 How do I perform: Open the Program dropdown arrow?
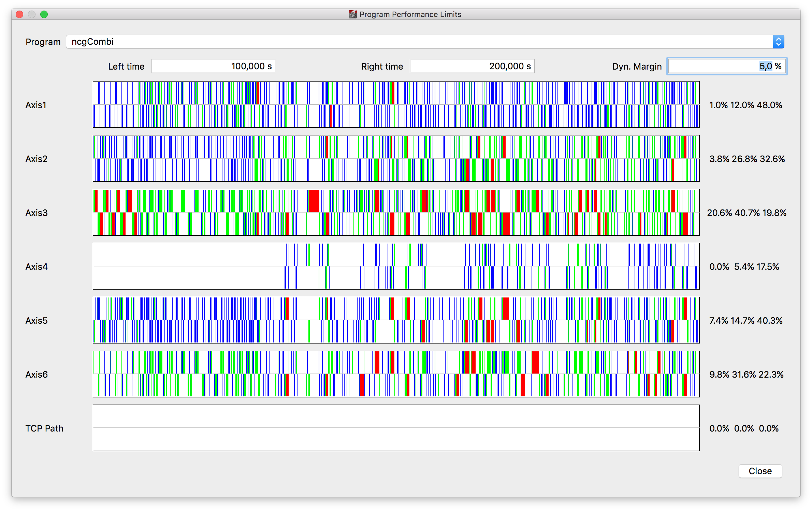coord(778,42)
